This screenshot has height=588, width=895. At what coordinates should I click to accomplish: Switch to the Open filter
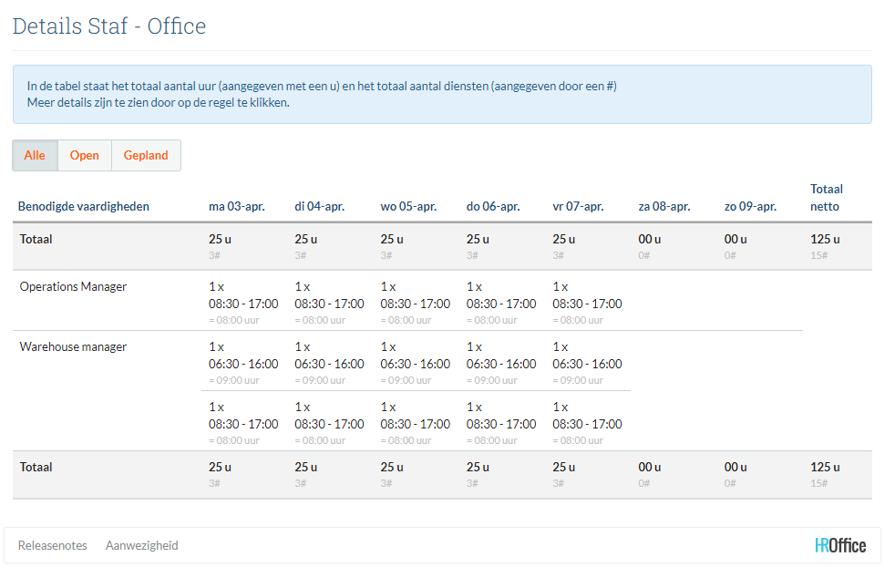pos(84,156)
